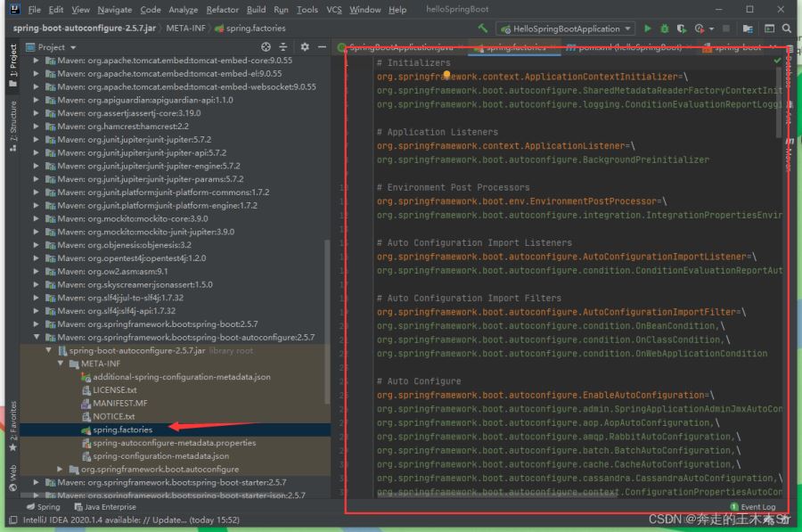Open the Java Enterprise tool window
802x532 pixels.
[x=105, y=507]
